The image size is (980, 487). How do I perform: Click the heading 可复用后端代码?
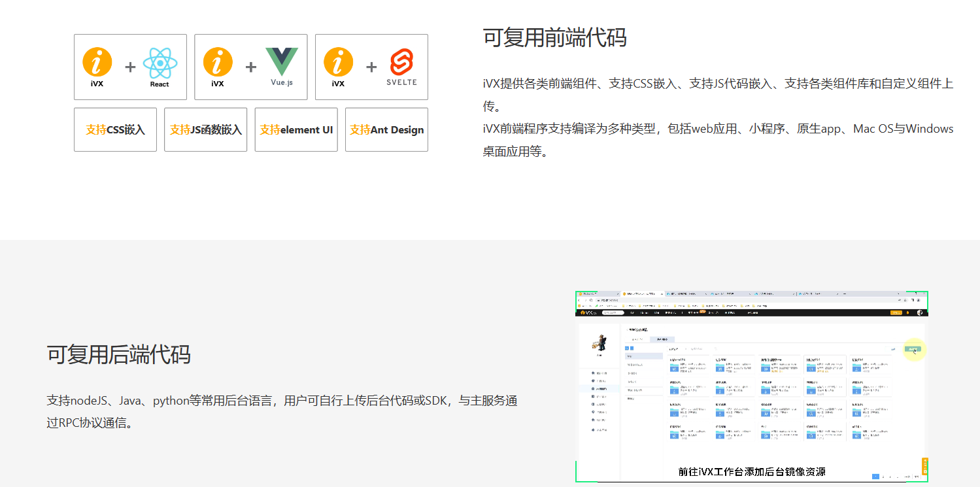click(118, 354)
